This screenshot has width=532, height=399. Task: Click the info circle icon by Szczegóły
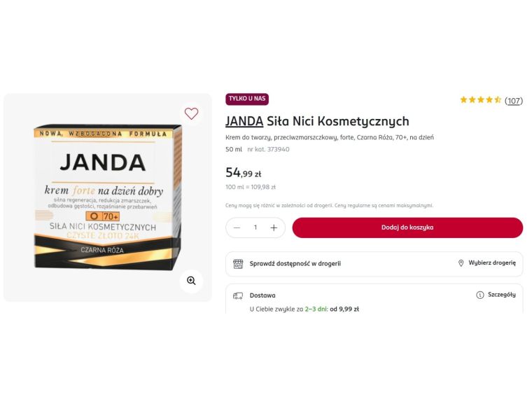tap(479, 295)
